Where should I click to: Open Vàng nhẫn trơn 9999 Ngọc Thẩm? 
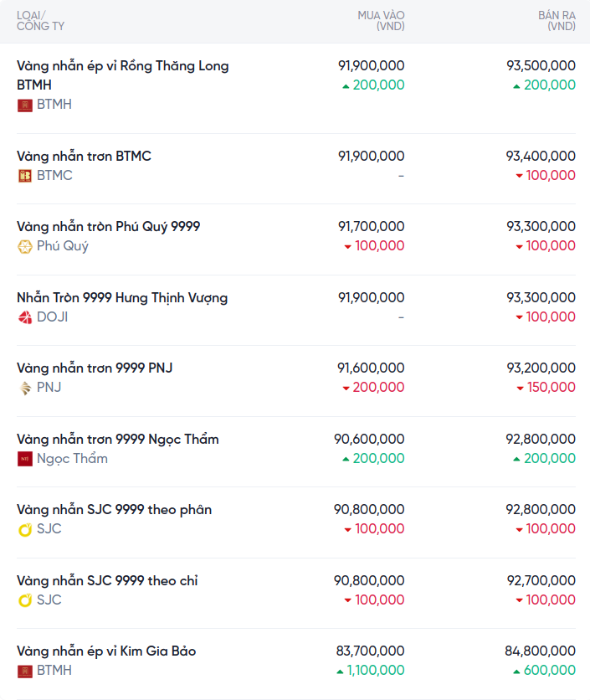click(118, 439)
